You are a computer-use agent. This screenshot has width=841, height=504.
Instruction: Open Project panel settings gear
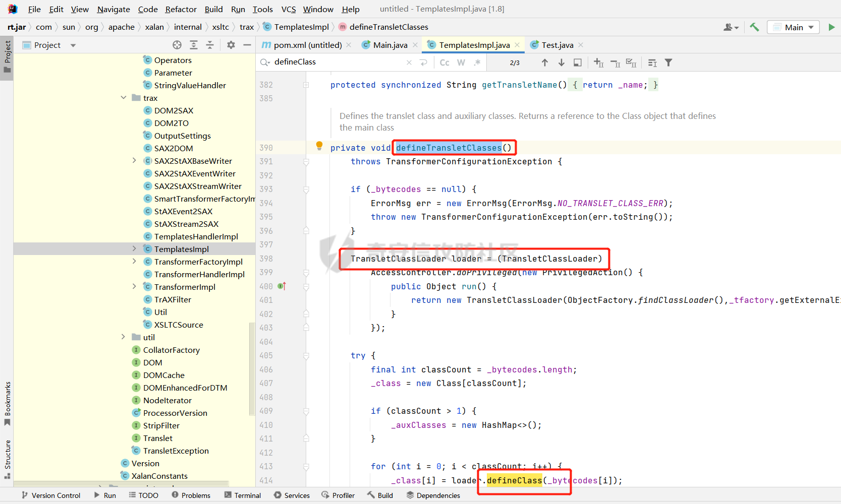click(231, 45)
